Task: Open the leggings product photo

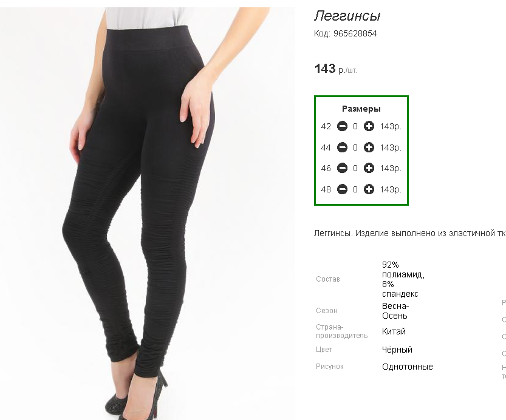Action: [x=147, y=214]
